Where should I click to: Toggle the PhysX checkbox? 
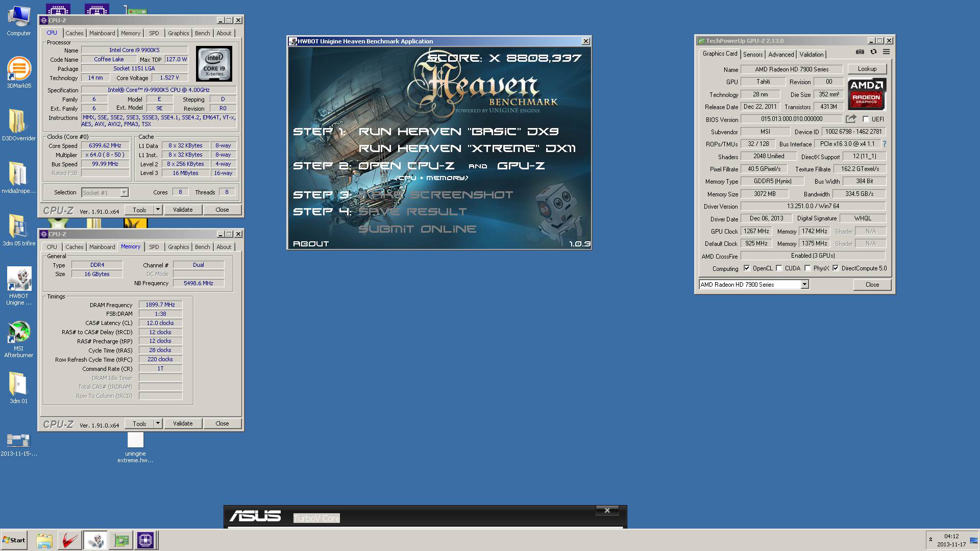[x=807, y=268]
